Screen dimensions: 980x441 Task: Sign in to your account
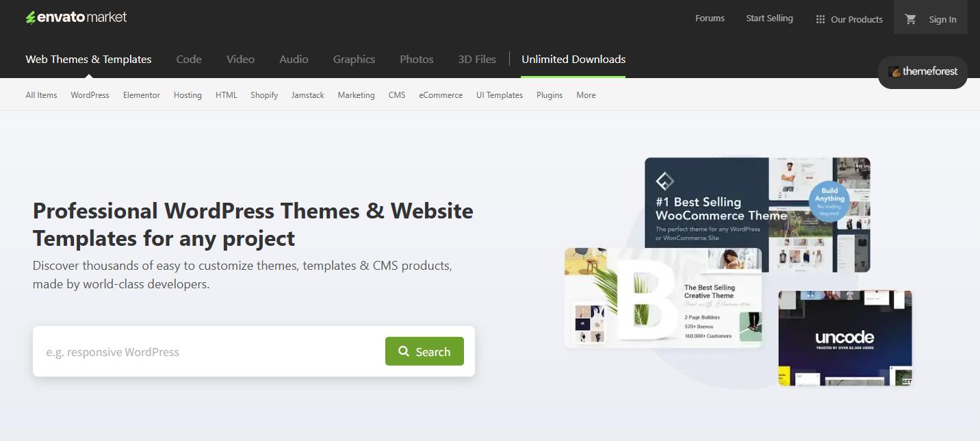942,19
